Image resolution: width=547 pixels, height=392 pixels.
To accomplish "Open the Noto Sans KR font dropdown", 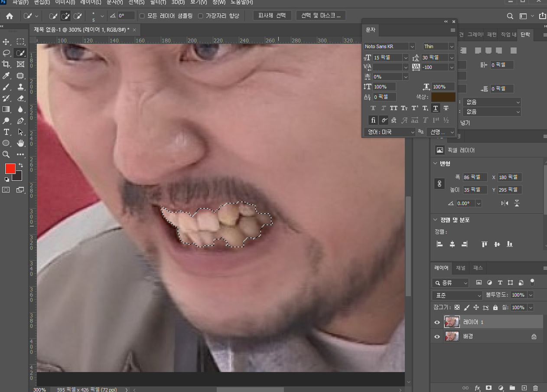I will (x=413, y=46).
